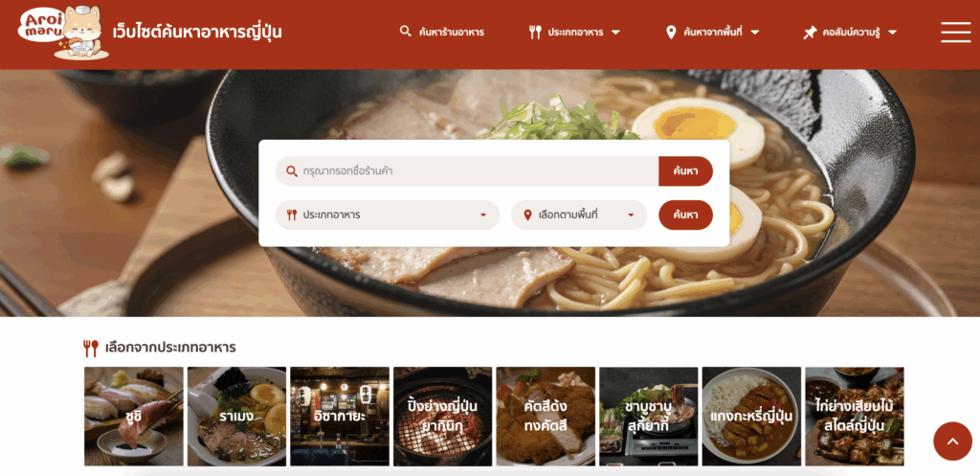The image size is (980, 476).
Task: Click the pushpin icon for คอลัมน์ความรู้
Action: click(810, 33)
